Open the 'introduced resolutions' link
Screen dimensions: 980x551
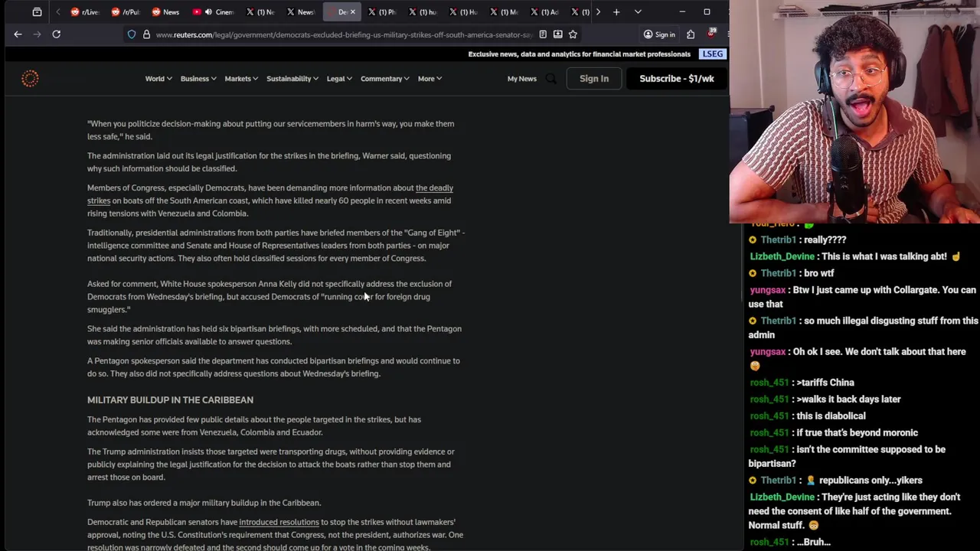pyautogui.click(x=279, y=522)
